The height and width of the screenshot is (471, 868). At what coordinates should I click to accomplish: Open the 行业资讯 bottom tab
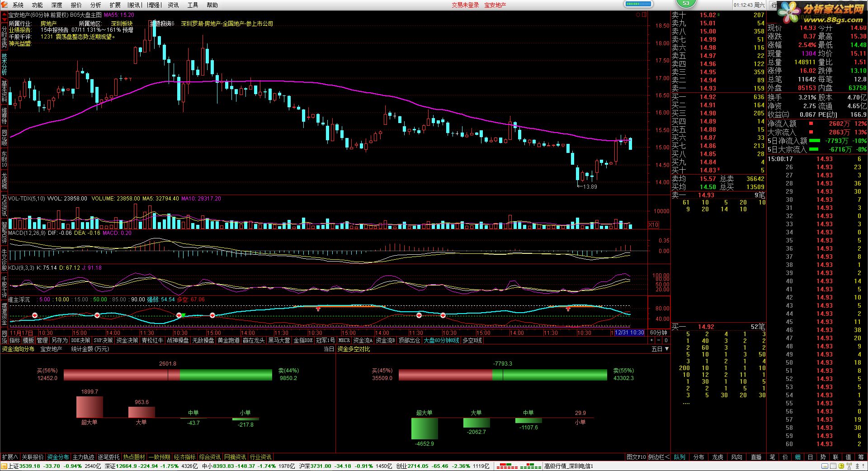(x=261, y=457)
